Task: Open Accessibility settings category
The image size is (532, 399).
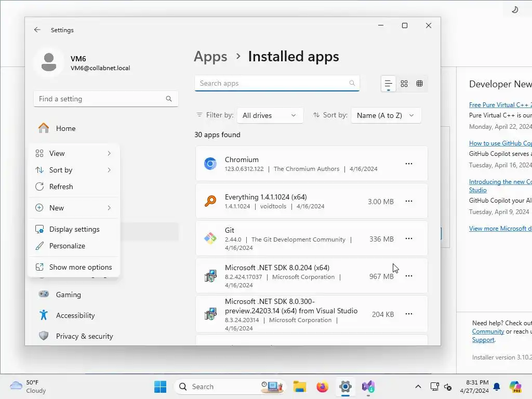Action: coord(106,315)
